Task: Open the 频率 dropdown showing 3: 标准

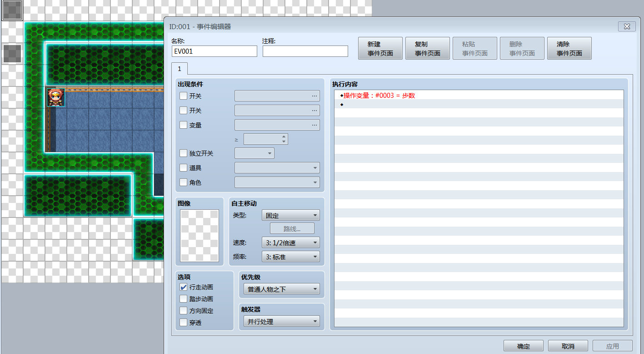Action: tap(291, 257)
